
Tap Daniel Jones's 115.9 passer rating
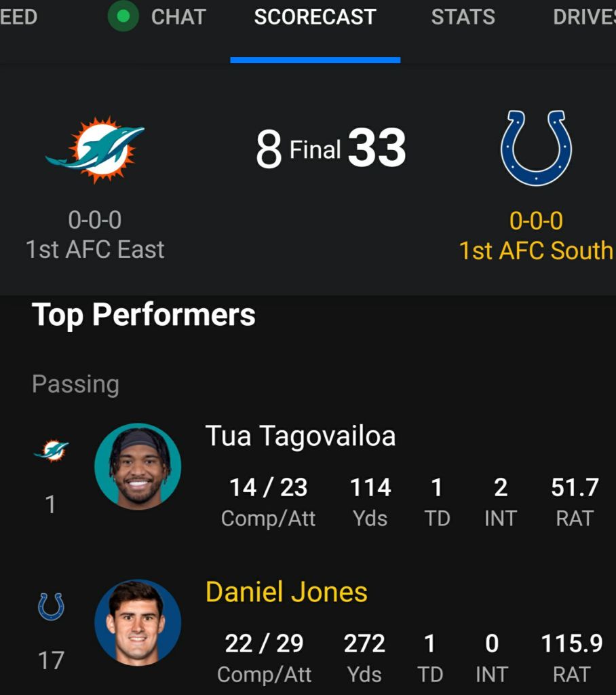(x=572, y=643)
